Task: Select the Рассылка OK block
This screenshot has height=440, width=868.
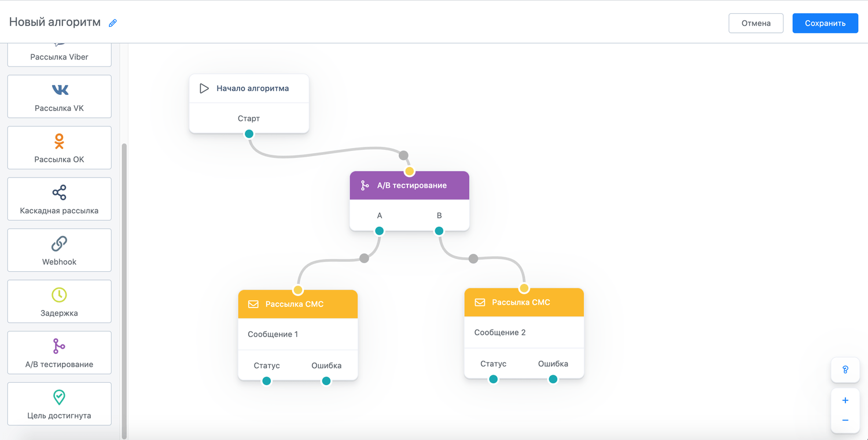Action: point(59,148)
